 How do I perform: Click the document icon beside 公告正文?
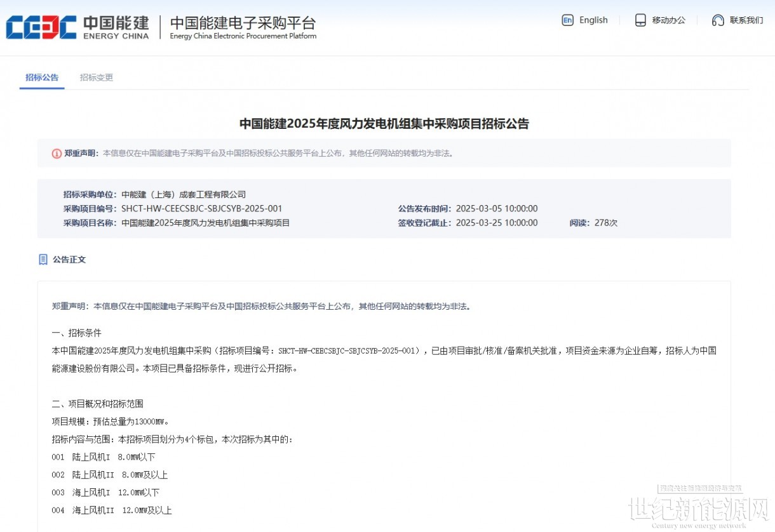pyautogui.click(x=43, y=260)
